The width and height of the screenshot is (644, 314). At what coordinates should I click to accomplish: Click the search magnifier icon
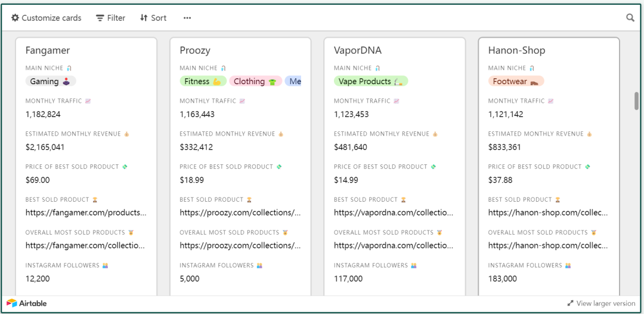tap(630, 18)
